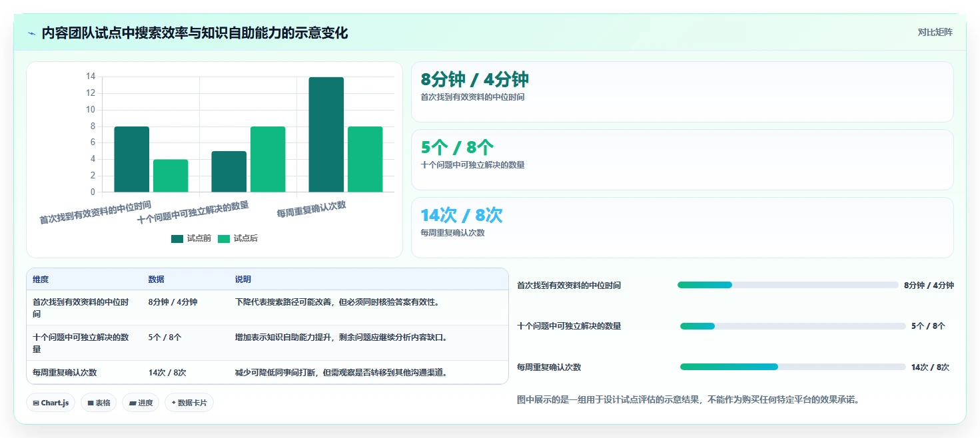Click progress value 5个 / 8个 beside the bar
The image size is (980, 438).
point(928,326)
